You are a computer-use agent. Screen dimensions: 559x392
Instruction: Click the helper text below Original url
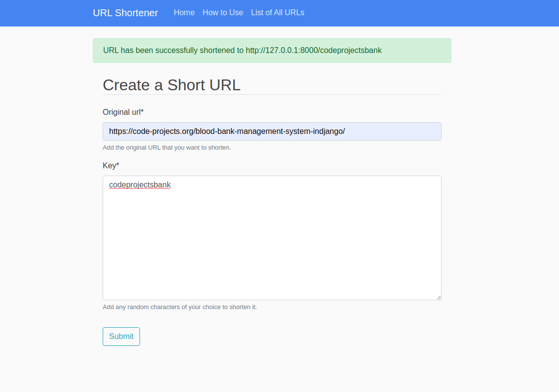[x=167, y=147]
